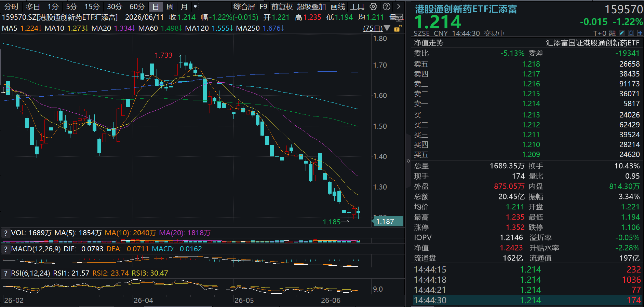Viewport: 644px width, 307px height.
Task: Click the help question mark circle icon
Action: (387, 6)
